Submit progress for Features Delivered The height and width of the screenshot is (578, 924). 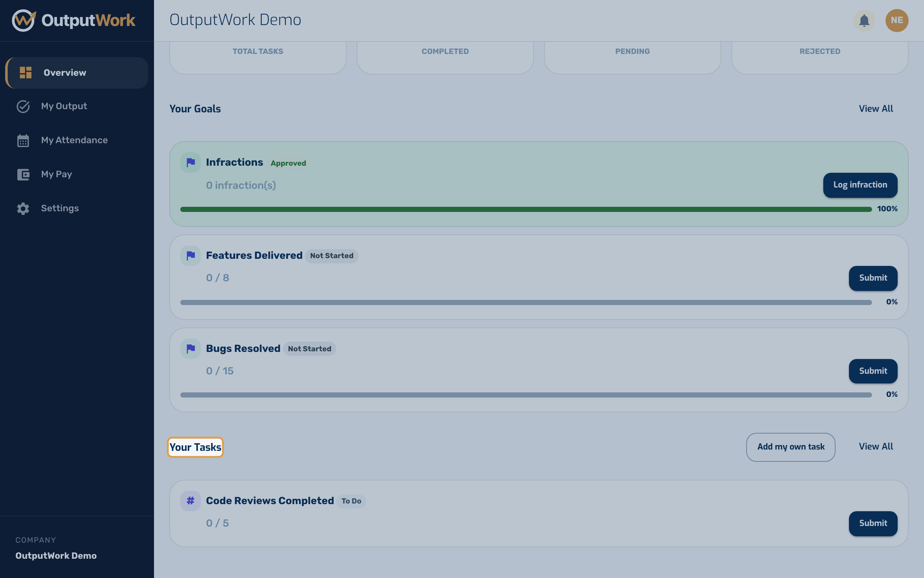coord(873,278)
